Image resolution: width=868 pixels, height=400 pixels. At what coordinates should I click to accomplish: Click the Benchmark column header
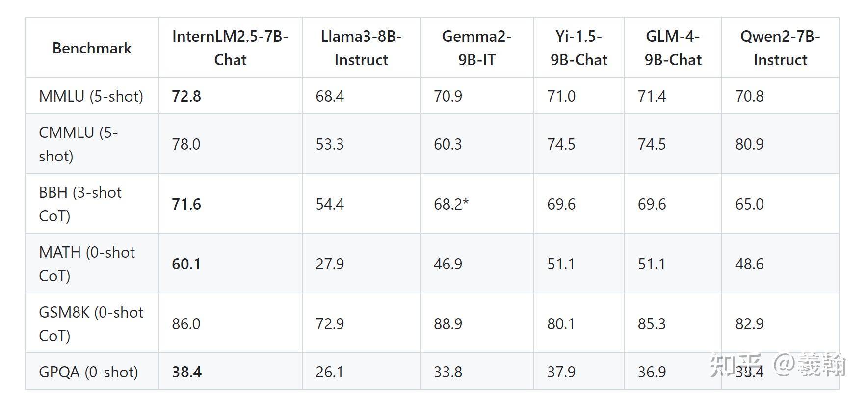pos(92,48)
